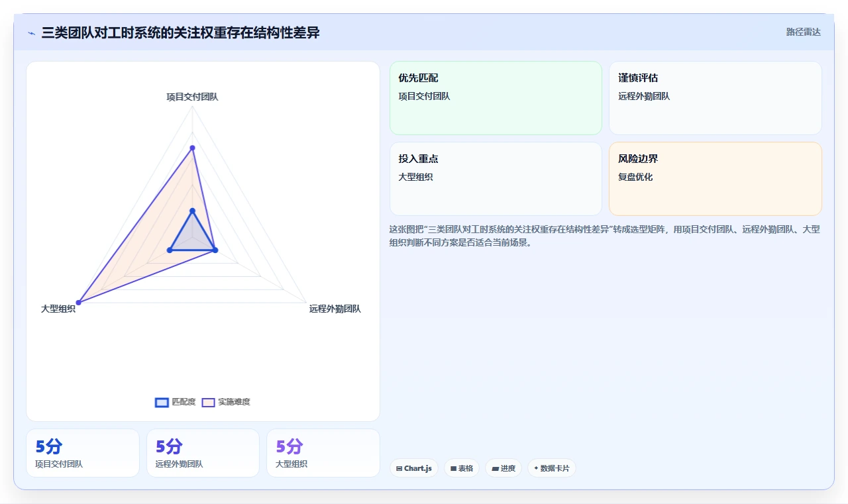
Task: Open the 风险边界 card
Action: 715,179
